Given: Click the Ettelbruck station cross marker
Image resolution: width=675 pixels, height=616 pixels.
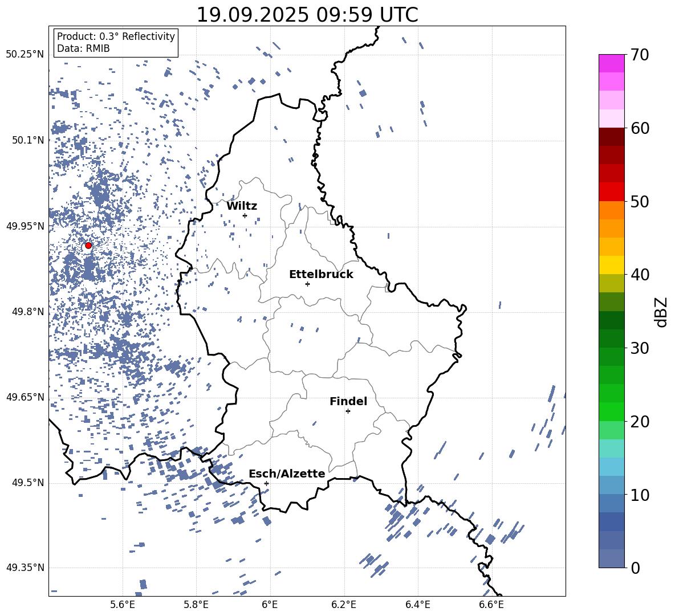Looking at the screenshot, I should point(307,284).
